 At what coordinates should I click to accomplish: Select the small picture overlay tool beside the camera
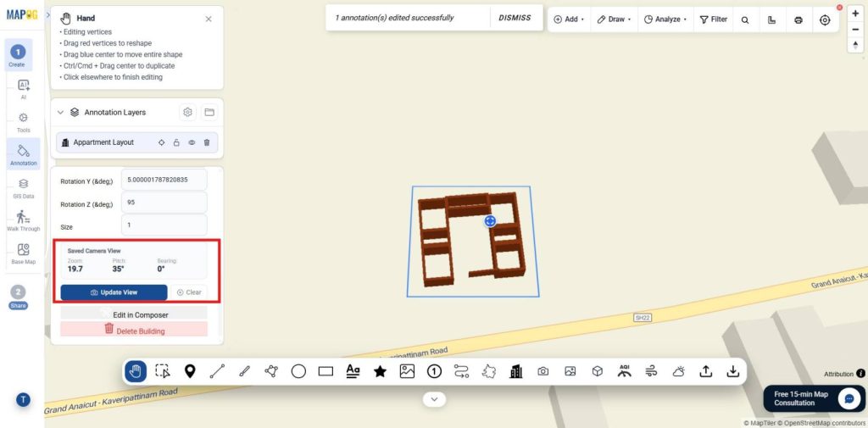pyautogui.click(x=570, y=371)
